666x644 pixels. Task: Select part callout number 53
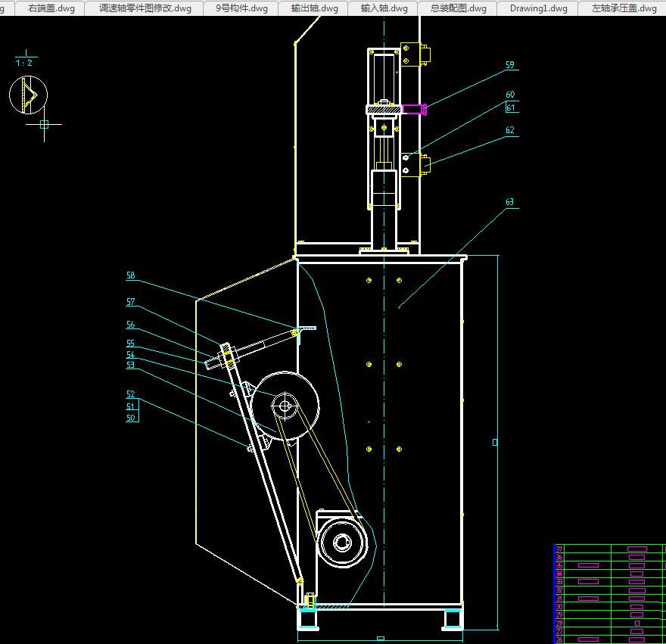click(130, 365)
